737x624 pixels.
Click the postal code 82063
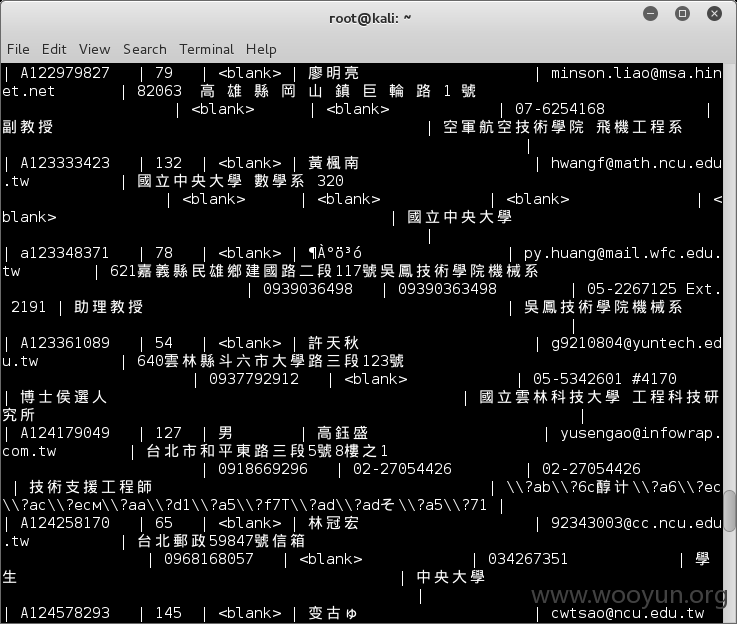click(159, 91)
